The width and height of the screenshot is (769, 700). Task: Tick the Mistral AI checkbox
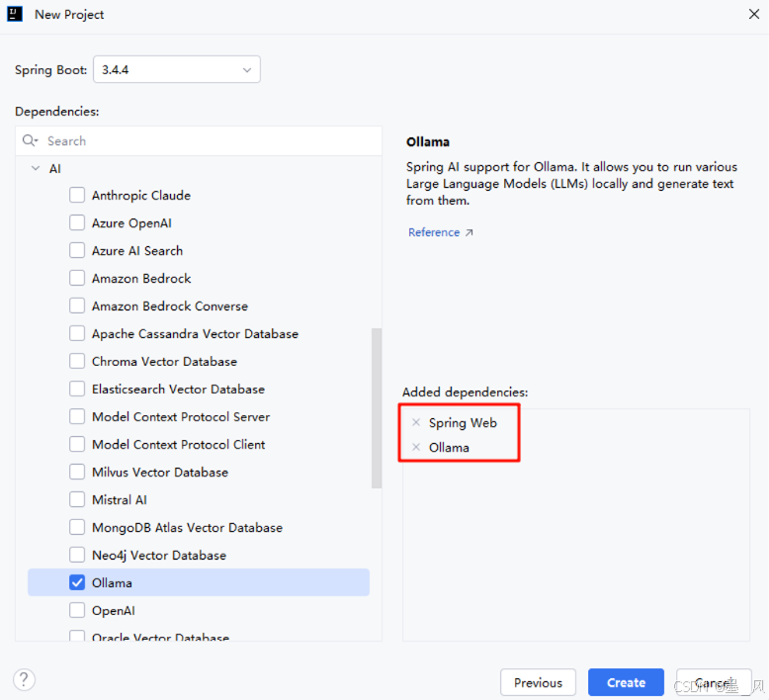click(x=77, y=500)
